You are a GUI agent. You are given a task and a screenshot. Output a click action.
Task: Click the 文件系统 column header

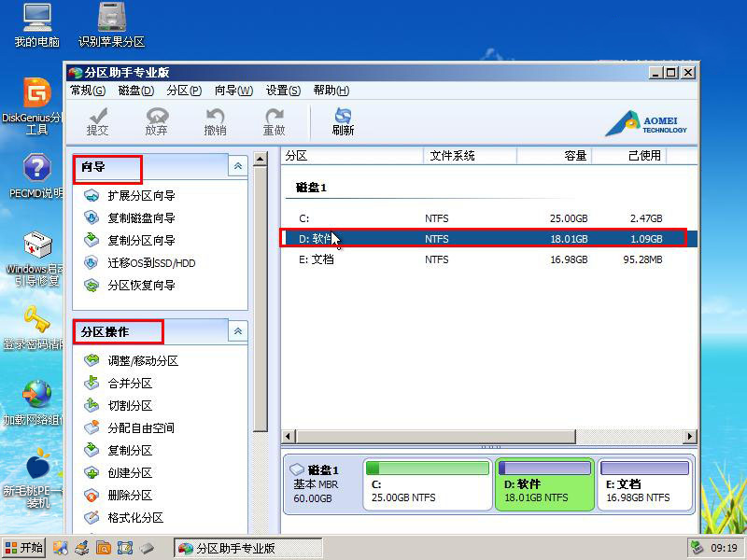pos(470,156)
